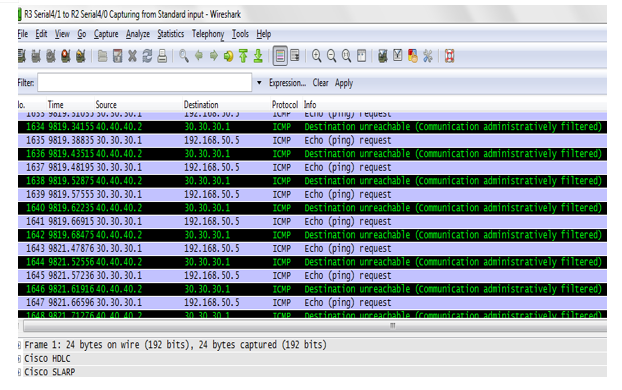Open the View menu
This screenshot has height=390, width=622.
coord(62,34)
